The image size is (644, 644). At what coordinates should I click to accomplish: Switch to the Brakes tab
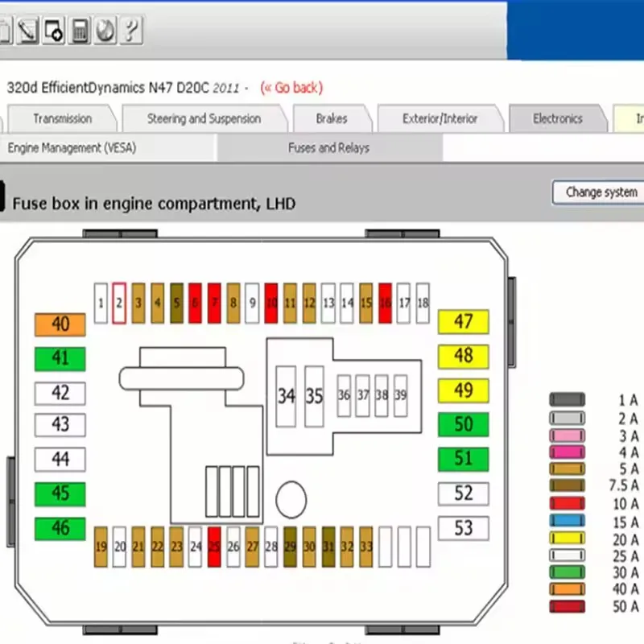coord(331,118)
